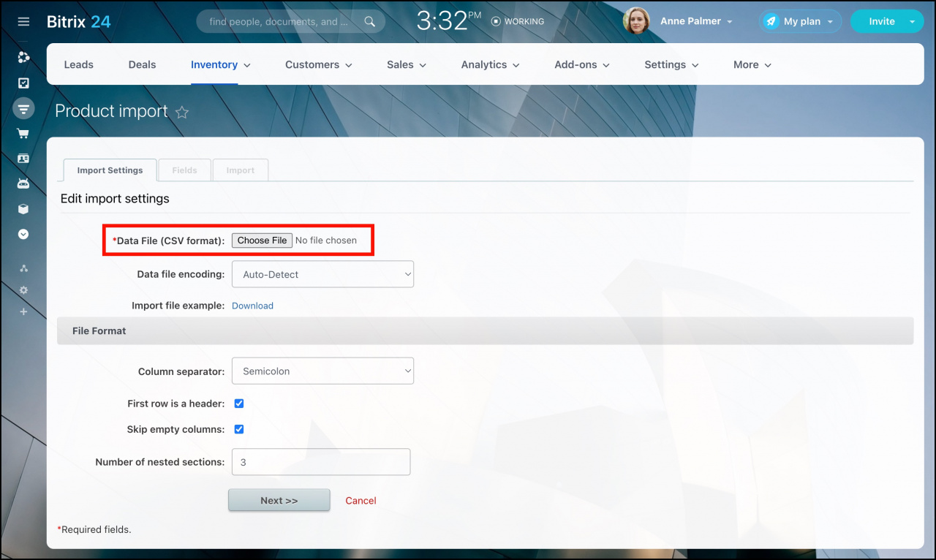Open the Add-ons menu
The width and height of the screenshot is (936, 560).
[582, 65]
